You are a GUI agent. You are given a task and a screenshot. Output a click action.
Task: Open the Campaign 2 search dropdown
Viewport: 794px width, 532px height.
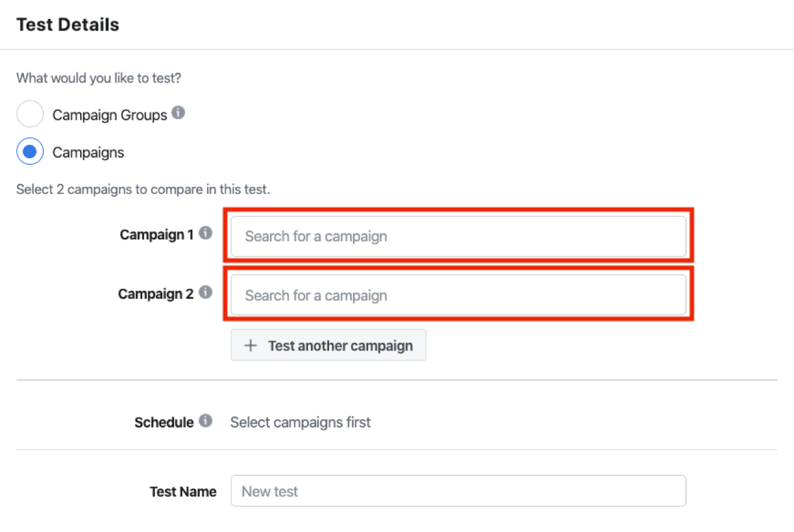pyautogui.click(x=458, y=294)
